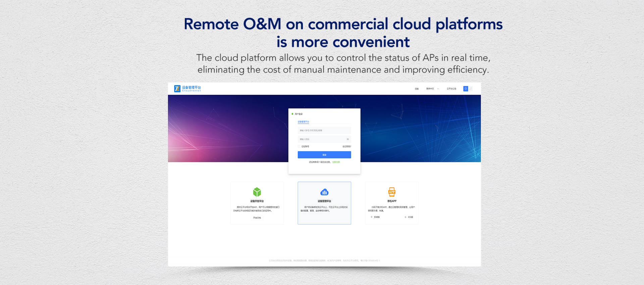Click the green cube 设备开放平台 icon
The width and height of the screenshot is (644, 285).
(x=257, y=192)
